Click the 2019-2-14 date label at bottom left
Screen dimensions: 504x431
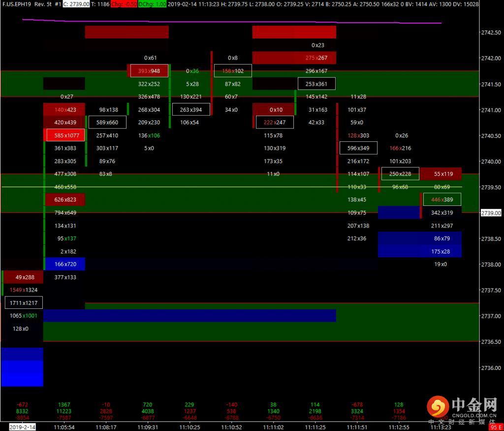click(22, 427)
